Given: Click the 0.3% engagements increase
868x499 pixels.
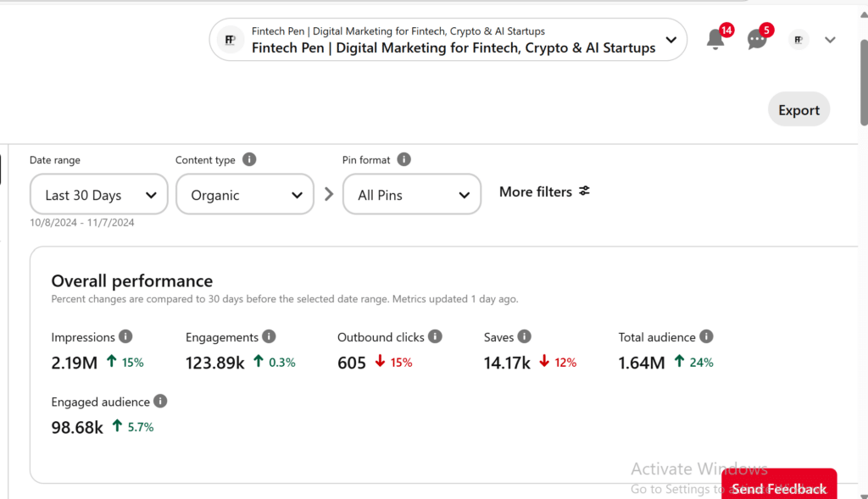Looking at the screenshot, I should click(x=275, y=363).
